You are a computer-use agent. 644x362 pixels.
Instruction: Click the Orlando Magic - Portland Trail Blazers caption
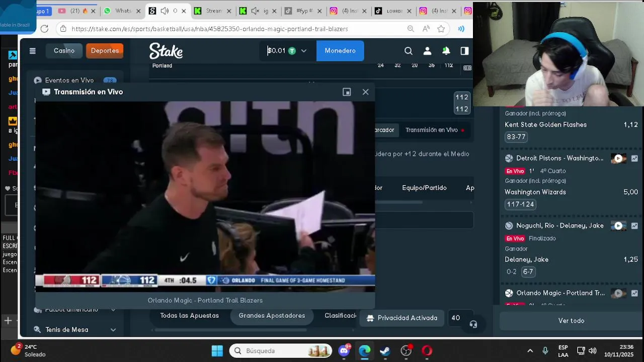(205, 300)
